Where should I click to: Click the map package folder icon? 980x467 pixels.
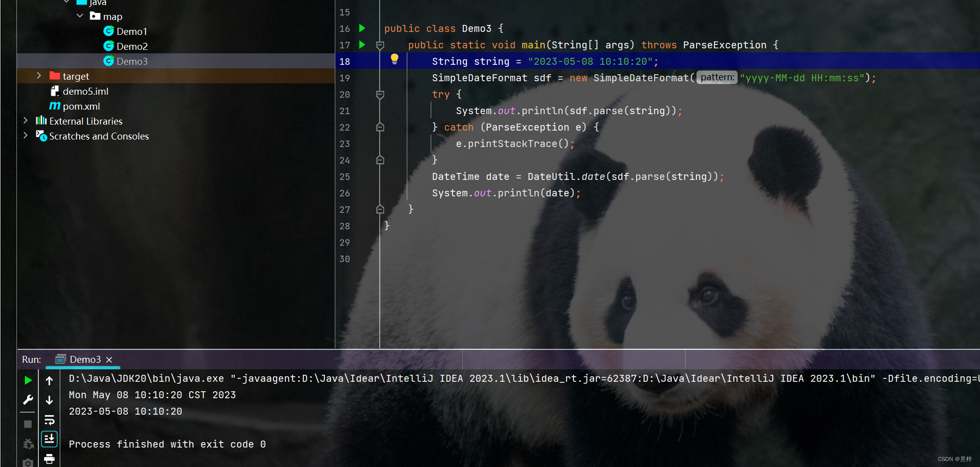pyautogui.click(x=95, y=16)
